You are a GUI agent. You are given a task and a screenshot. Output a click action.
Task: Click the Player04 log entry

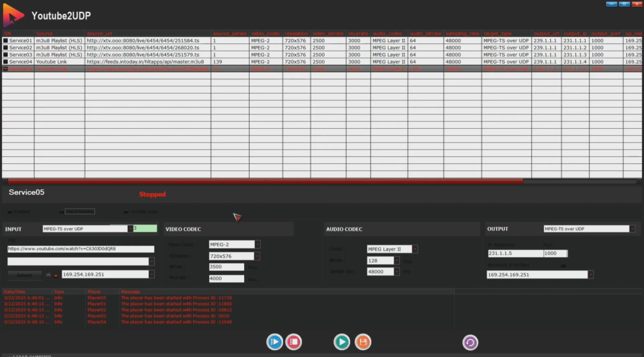click(x=96, y=322)
